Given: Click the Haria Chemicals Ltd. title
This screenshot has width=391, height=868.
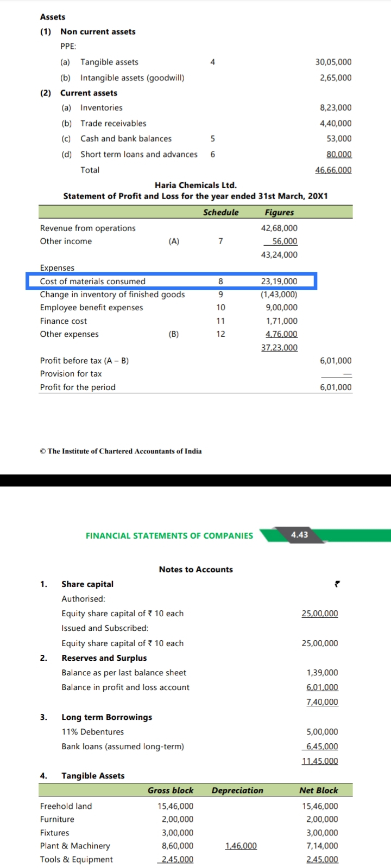Looking at the screenshot, I should [195, 186].
